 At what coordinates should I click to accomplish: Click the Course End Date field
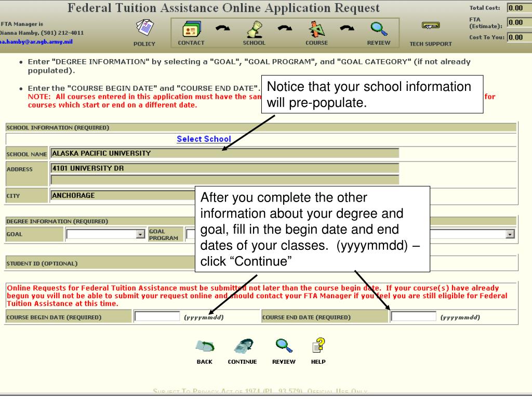(414, 316)
